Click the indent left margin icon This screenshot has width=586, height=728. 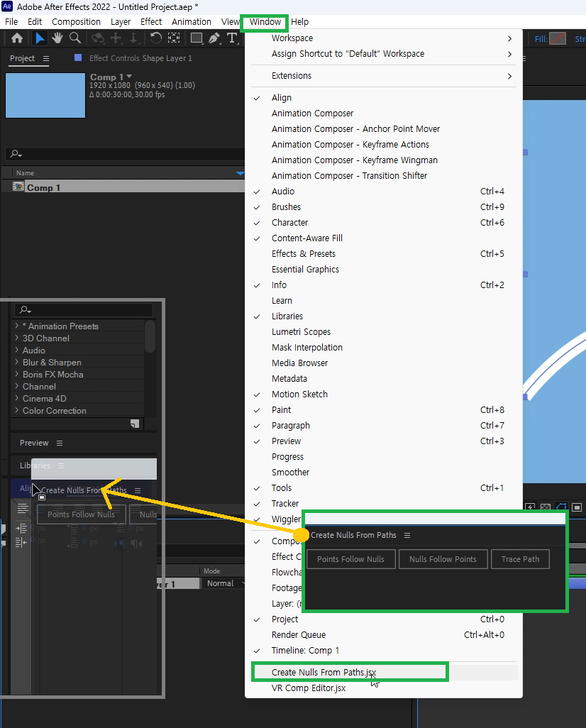(x=21, y=529)
